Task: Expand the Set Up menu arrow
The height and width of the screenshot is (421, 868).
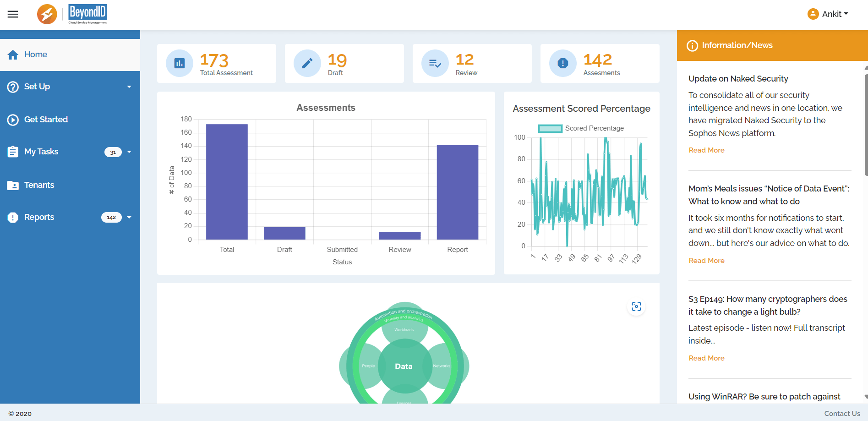Action: [129, 87]
